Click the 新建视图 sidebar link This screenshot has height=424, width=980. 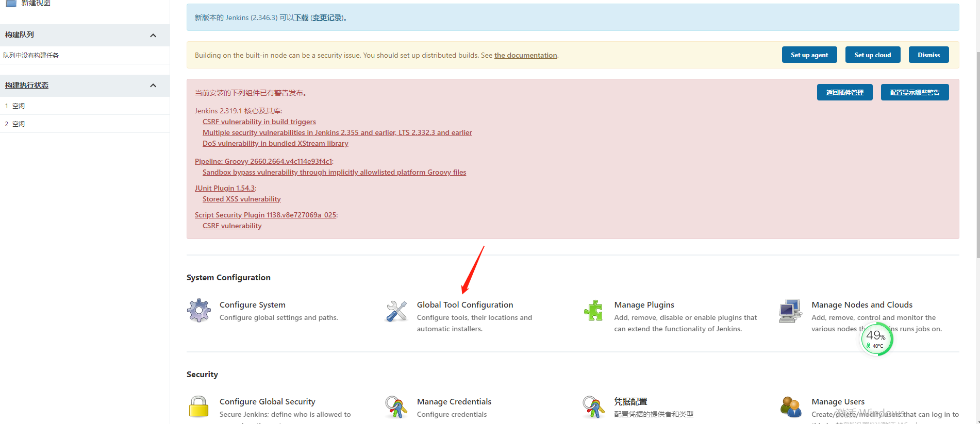(x=36, y=3)
